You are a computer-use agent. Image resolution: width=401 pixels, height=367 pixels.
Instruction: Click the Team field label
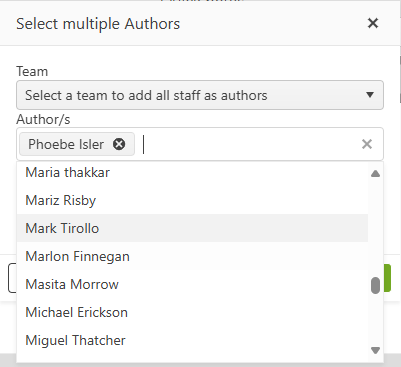(x=32, y=71)
